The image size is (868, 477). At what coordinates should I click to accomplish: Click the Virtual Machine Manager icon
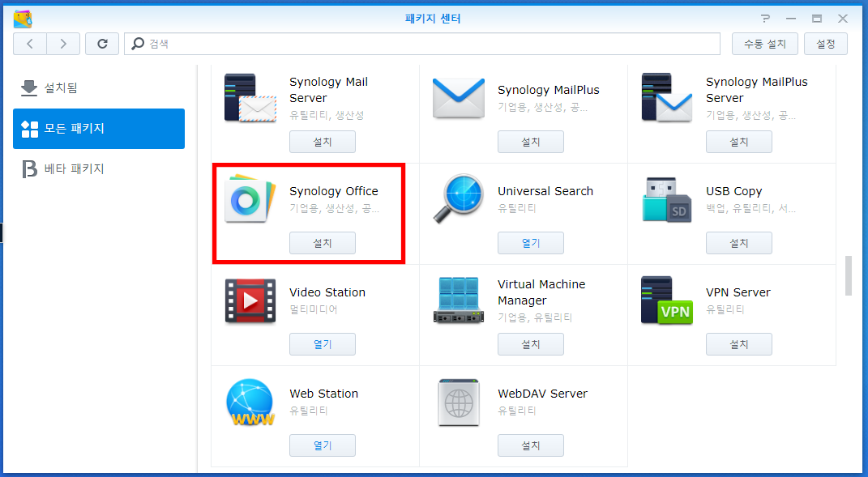coord(459,300)
